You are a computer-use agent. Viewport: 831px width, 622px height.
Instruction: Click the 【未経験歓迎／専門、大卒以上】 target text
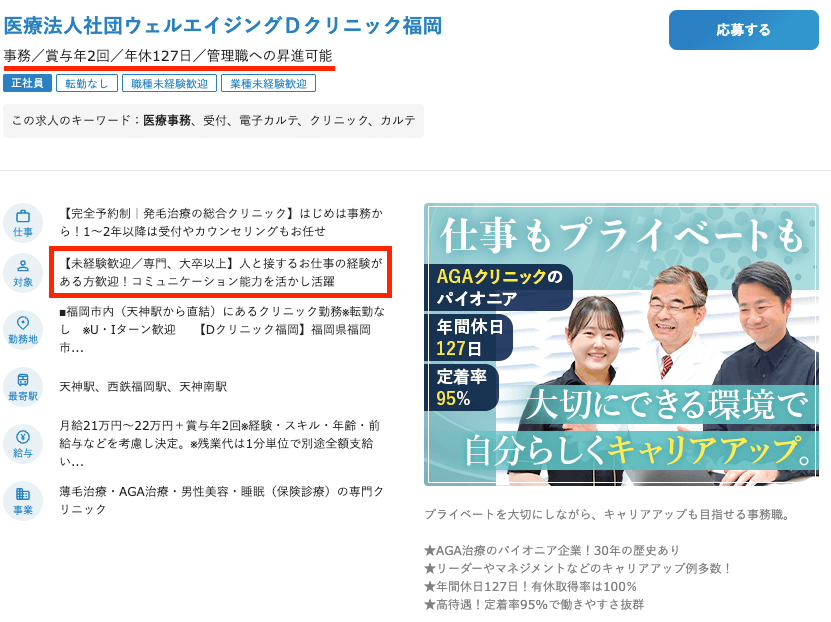[x=221, y=272]
